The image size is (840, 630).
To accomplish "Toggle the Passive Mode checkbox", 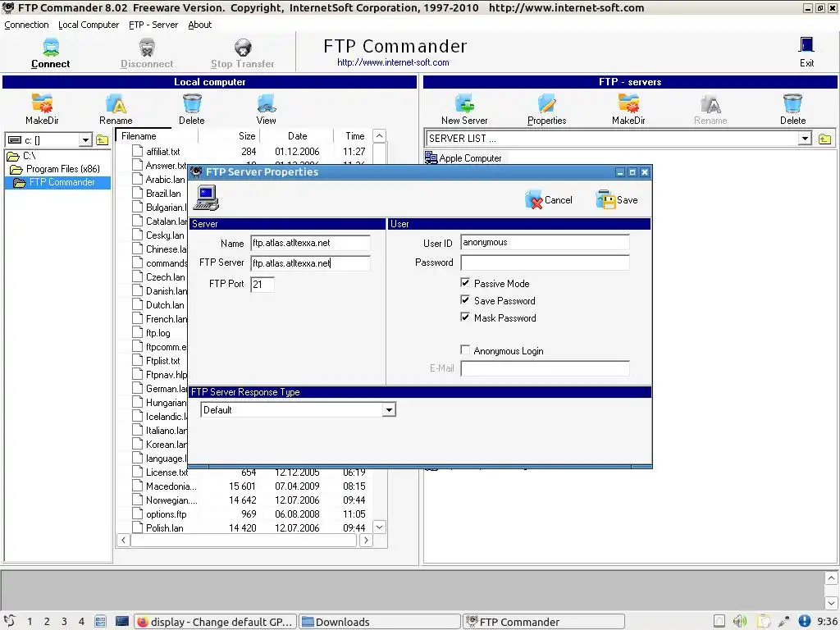I will click(465, 283).
